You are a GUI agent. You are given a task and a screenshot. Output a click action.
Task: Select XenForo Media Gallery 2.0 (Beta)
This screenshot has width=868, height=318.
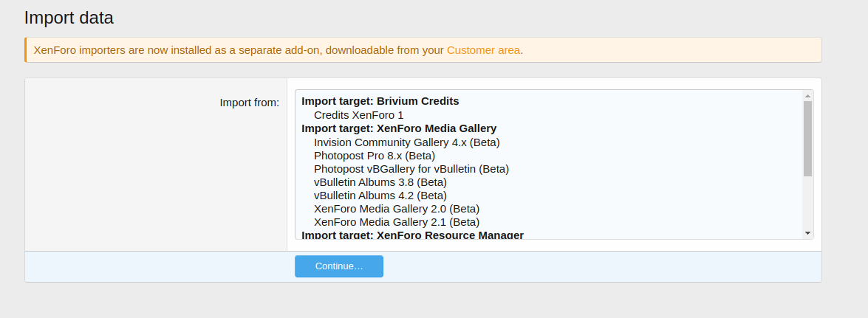pyautogui.click(x=396, y=208)
